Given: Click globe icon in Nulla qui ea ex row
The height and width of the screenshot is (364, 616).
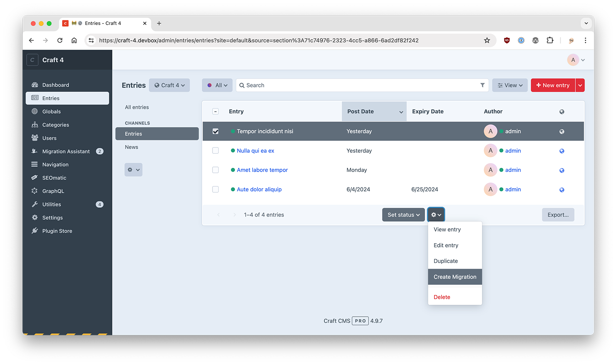Looking at the screenshot, I should pyautogui.click(x=562, y=151).
